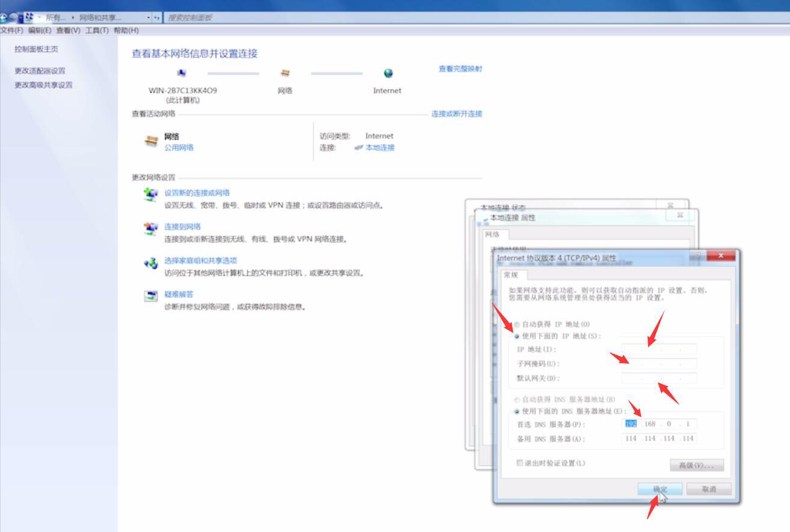
Task: Select 使用下面的 IP 地址 radio button
Action: [x=517, y=337]
